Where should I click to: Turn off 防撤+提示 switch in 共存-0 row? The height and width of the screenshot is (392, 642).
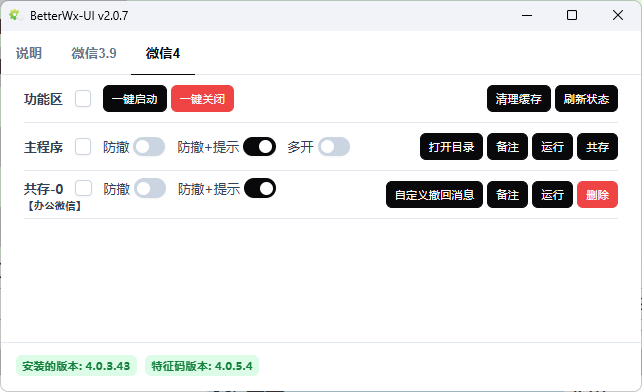[260, 188]
